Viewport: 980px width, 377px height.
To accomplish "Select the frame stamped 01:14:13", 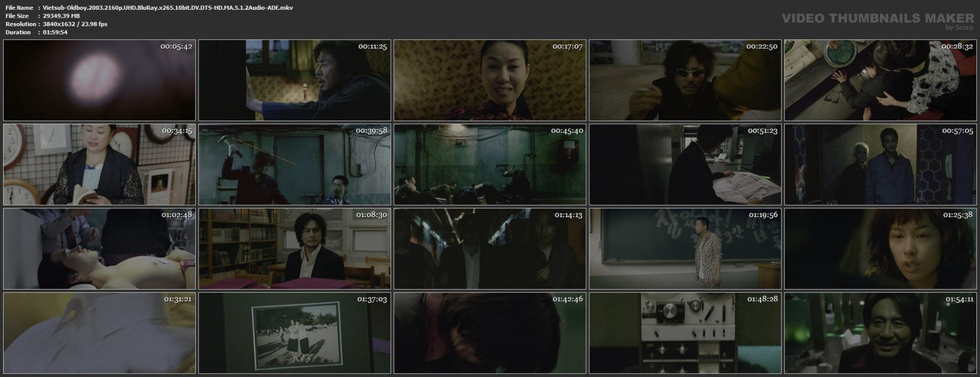I will 490,248.
